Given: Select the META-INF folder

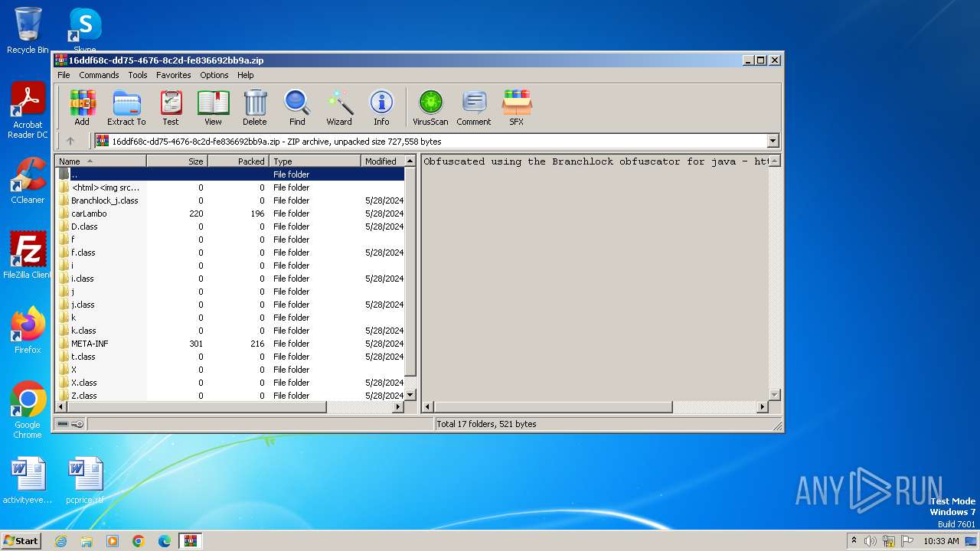Looking at the screenshot, I should [230, 344].
